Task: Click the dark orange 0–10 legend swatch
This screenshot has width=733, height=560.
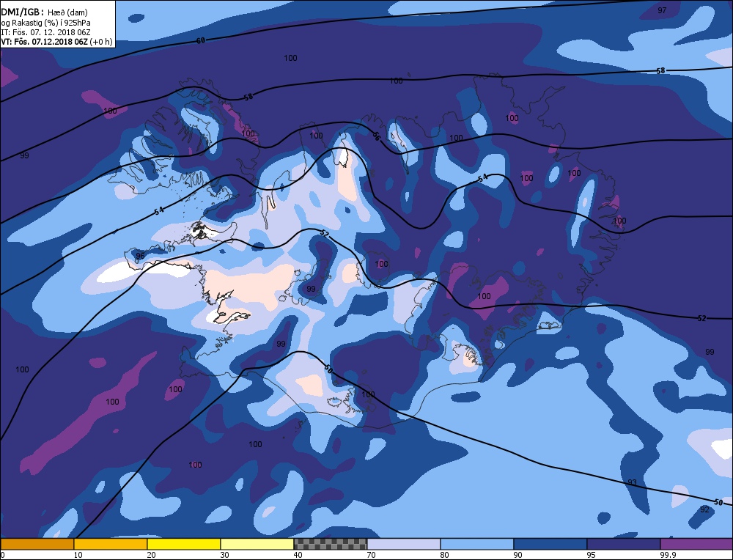Action: (x=37, y=544)
